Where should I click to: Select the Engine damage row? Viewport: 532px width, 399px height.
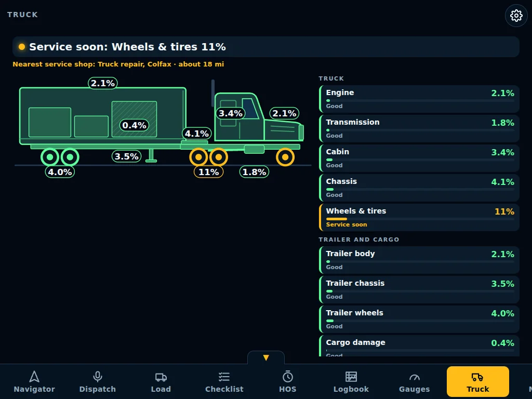coord(419,99)
